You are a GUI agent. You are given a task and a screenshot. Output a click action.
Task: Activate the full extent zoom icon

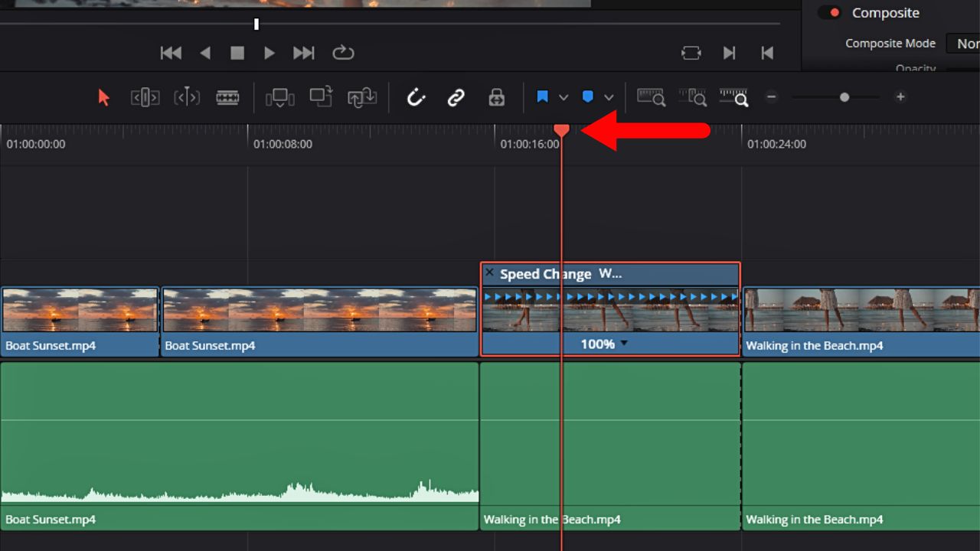pyautogui.click(x=651, y=97)
